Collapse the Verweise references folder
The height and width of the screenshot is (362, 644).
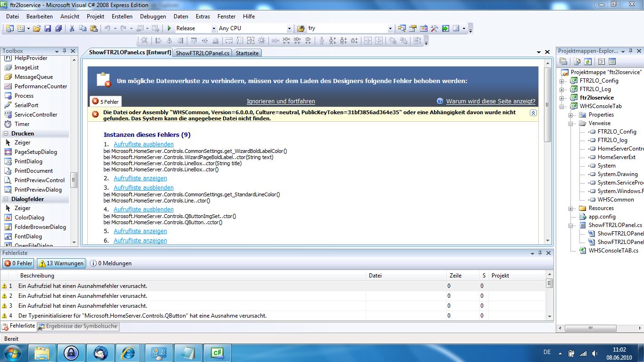point(571,123)
